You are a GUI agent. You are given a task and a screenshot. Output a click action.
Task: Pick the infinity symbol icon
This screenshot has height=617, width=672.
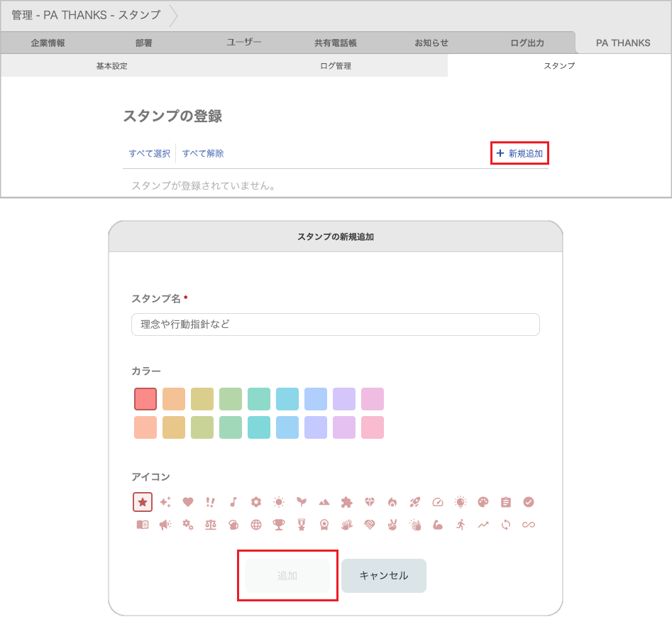click(529, 525)
